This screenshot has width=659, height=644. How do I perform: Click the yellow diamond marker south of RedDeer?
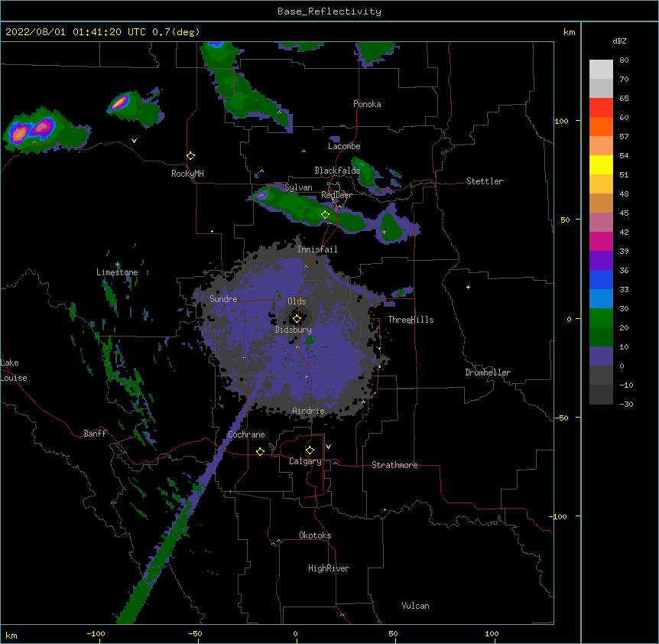click(325, 215)
